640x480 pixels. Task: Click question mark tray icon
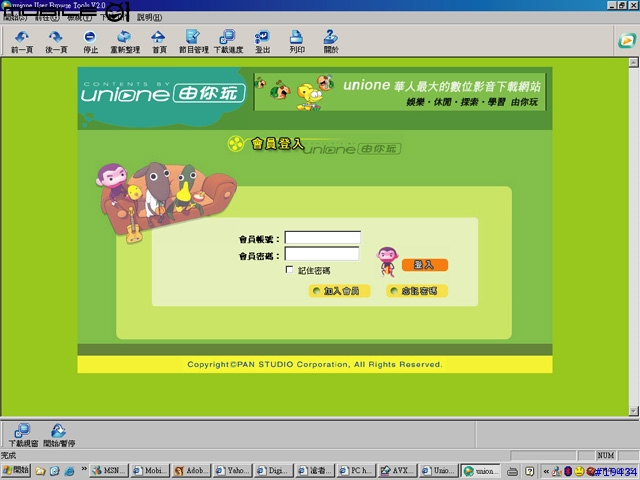coord(529,471)
